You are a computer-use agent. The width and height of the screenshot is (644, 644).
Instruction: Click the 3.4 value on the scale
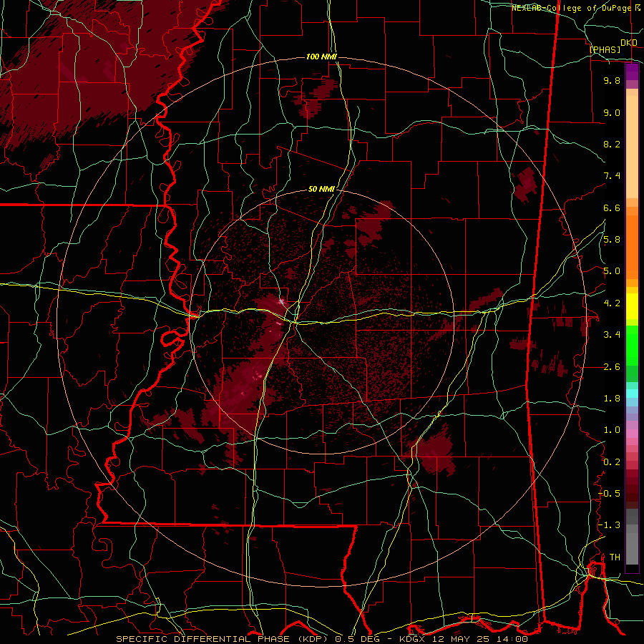tap(612, 335)
